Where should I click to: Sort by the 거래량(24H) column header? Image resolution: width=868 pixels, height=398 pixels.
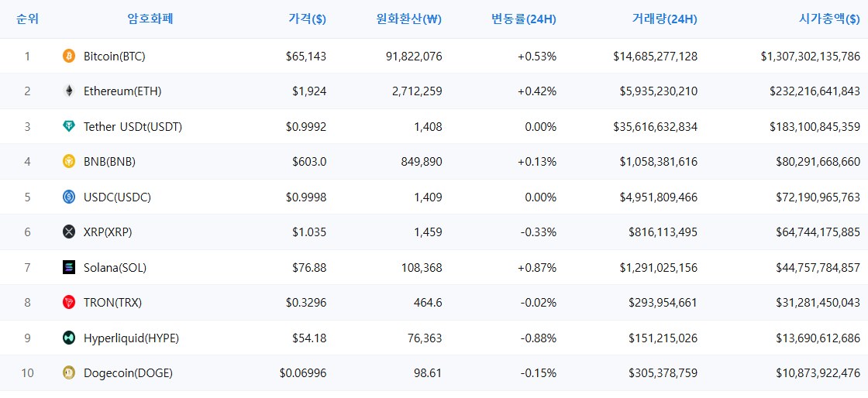point(664,19)
